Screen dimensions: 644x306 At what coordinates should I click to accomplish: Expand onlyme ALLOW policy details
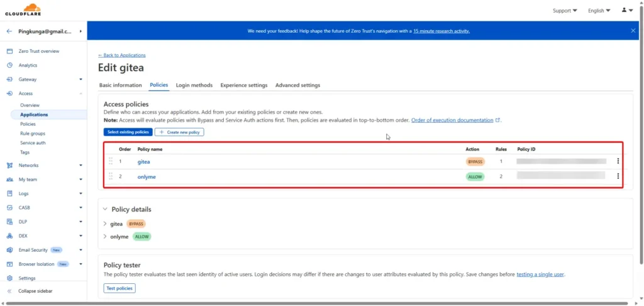(x=105, y=237)
